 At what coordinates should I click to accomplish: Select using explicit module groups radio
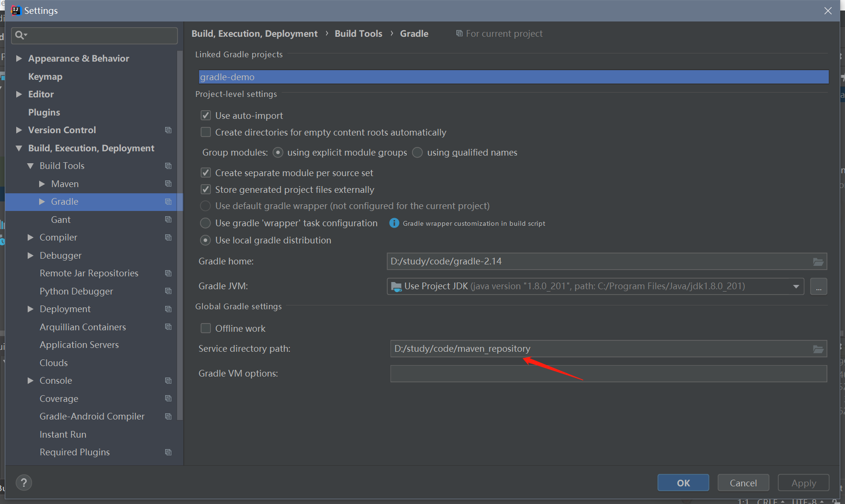coord(278,152)
